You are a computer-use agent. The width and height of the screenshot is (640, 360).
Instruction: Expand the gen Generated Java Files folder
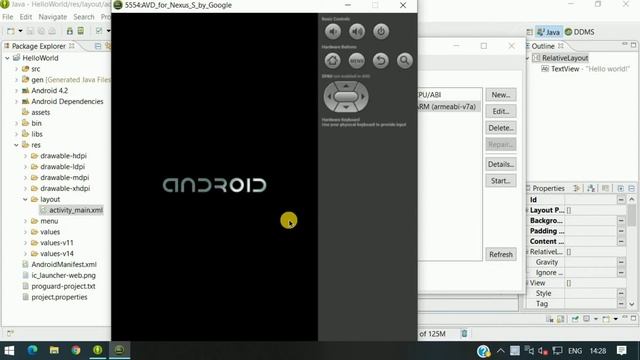16,80
